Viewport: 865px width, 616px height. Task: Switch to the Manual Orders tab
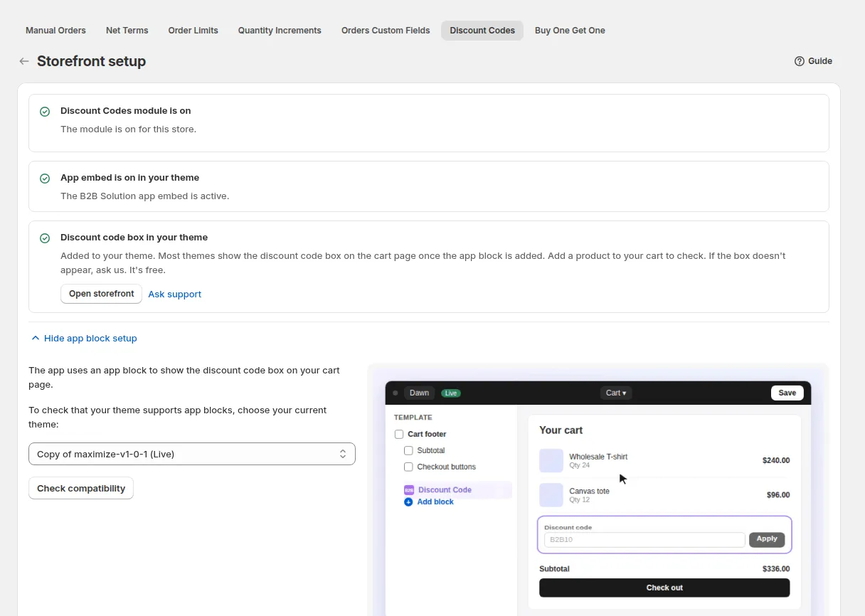click(x=55, y=31)
